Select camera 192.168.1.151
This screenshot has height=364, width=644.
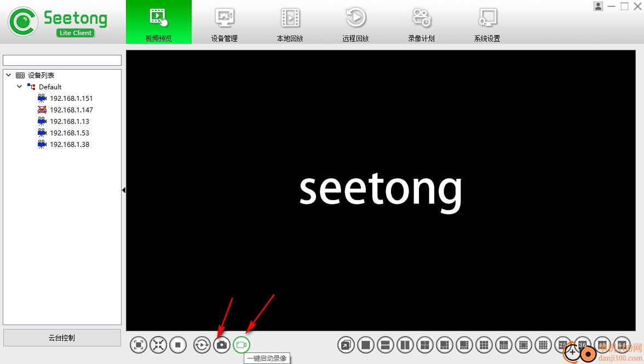point(71,98)
